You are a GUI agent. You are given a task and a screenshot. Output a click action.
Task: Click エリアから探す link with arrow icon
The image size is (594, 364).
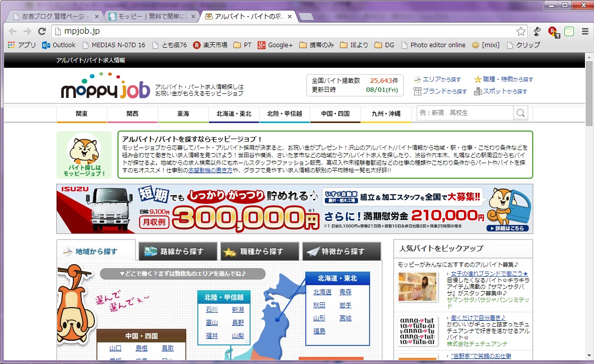437,79
